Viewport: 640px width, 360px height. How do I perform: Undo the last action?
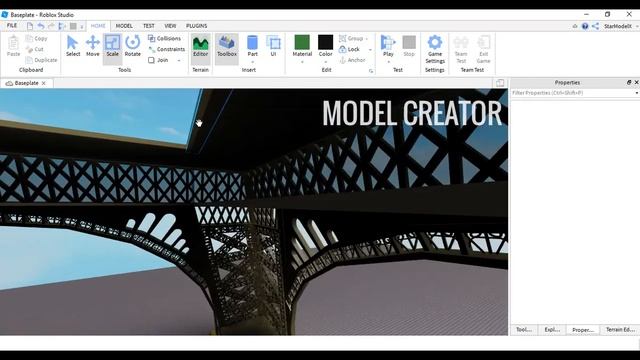[41, 26]
